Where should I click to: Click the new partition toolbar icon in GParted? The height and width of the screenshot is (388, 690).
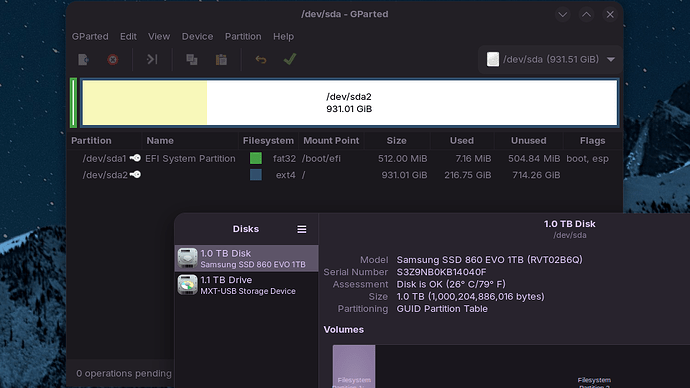click(x=83, y=59)
